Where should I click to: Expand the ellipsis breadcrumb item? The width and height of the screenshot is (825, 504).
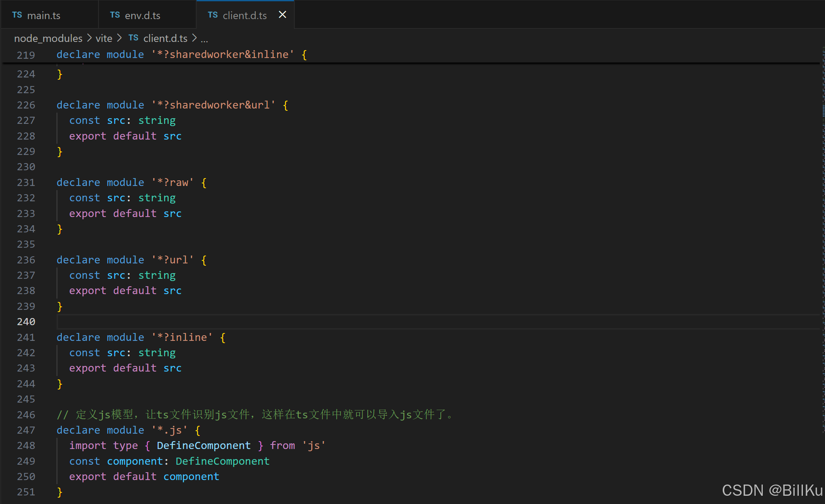click(204, 39)
